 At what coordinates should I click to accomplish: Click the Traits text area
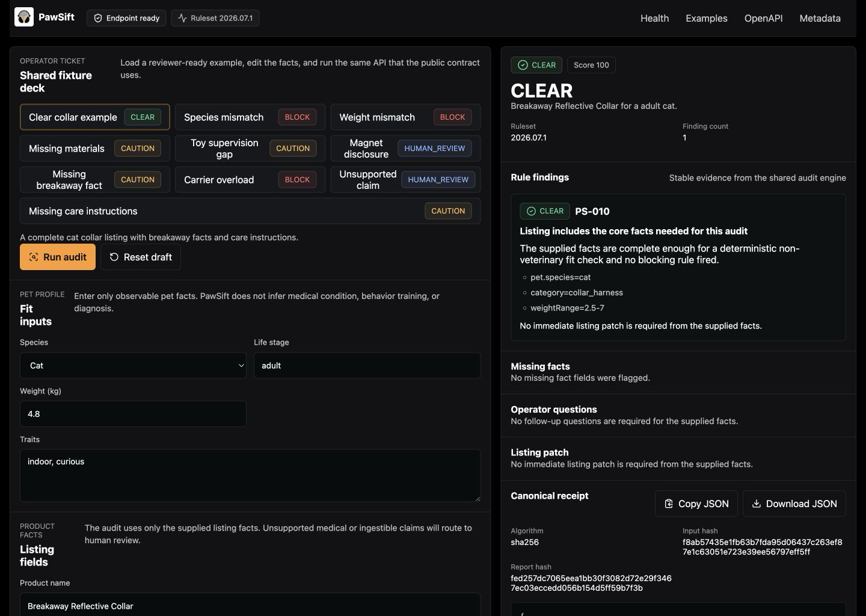(250, 475)
